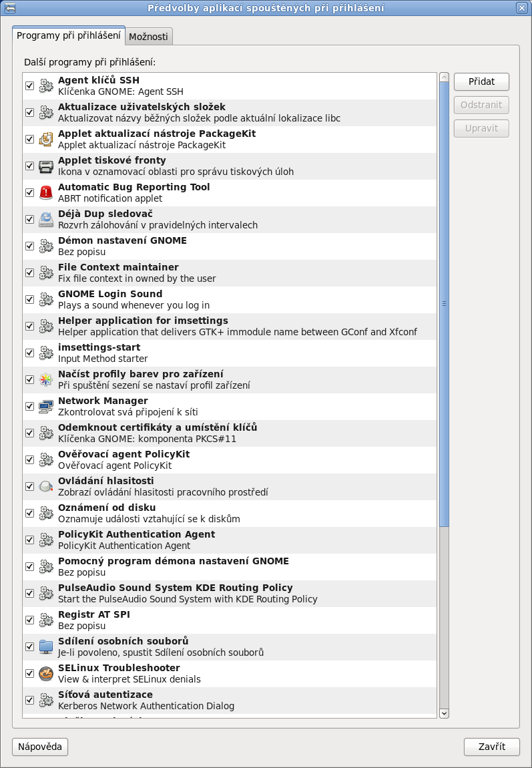Select the 'Aktualizace uživatelských složek' row title
The height and width of the screenshot is (768, 532).
point(142,107)
